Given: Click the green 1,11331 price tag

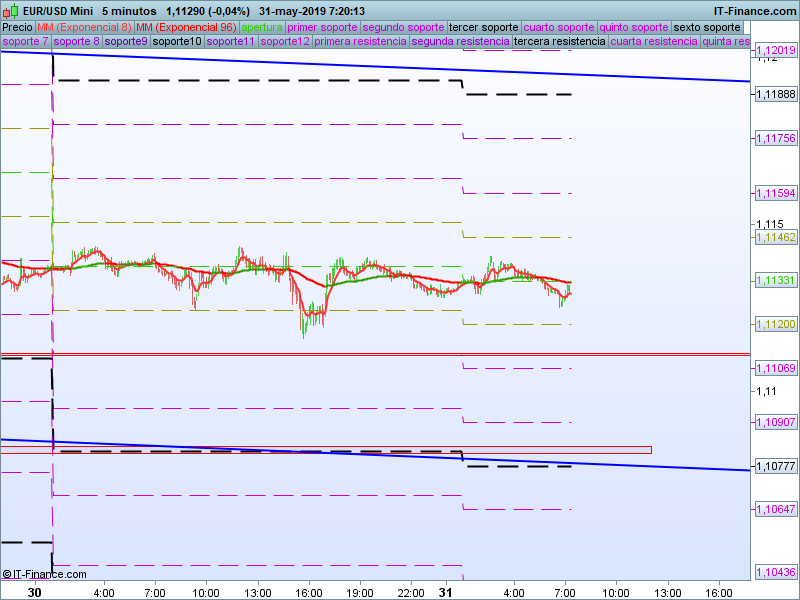Looking at the screenshot, I should pos(775,281).
